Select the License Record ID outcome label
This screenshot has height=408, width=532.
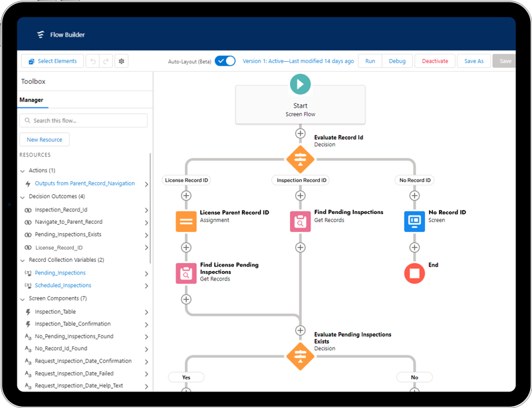pos(186,181)
